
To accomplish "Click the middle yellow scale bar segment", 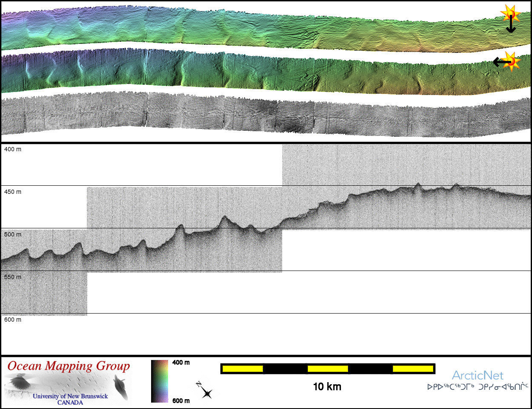I will [328, 369].
